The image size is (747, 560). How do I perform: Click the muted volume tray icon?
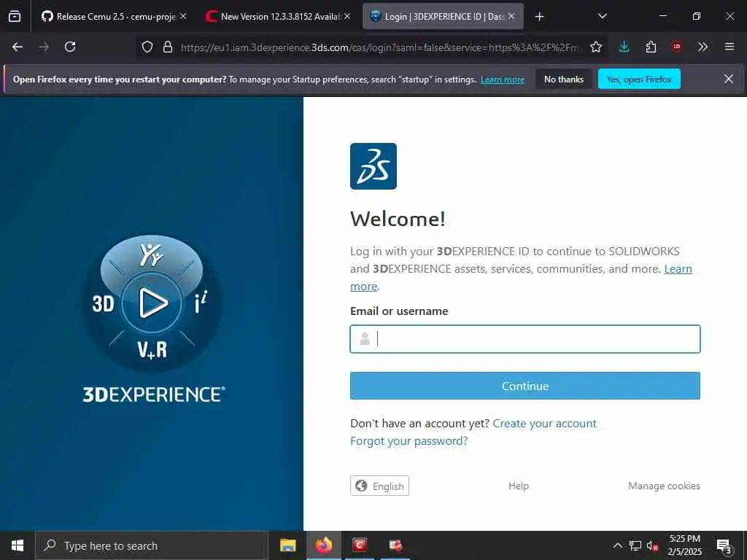tap(652, 545)
